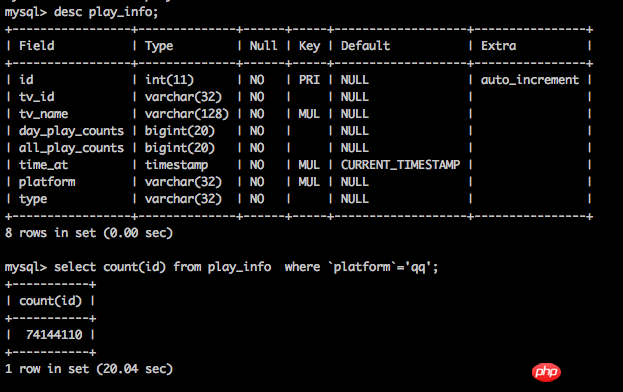This screenshot has height=392, width=623.
Task: Select varchar(128) type of tv_name
Action: pyautogui.click(x=187, y=114)
